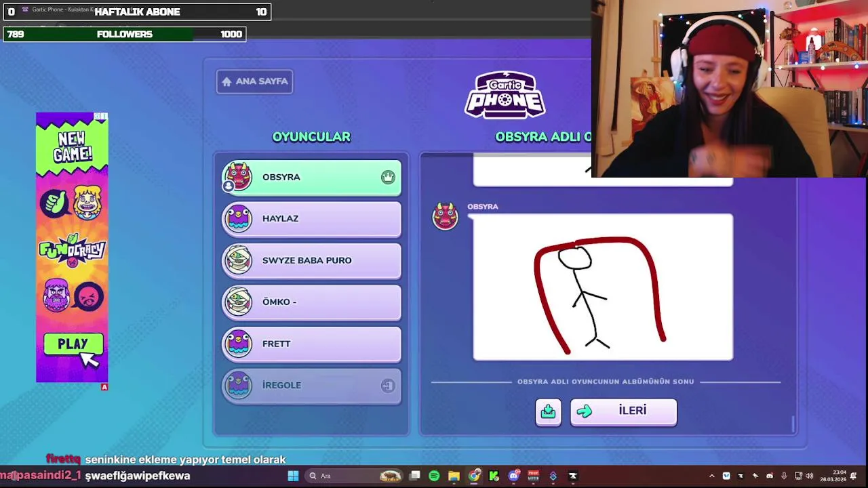
Task: Click HAYLAZ's purple bird avatar
Action: [238, 218]
